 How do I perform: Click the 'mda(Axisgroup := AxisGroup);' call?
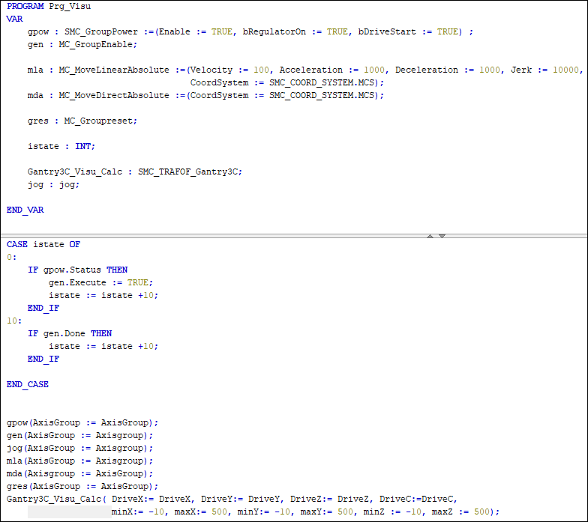[80, 474]
